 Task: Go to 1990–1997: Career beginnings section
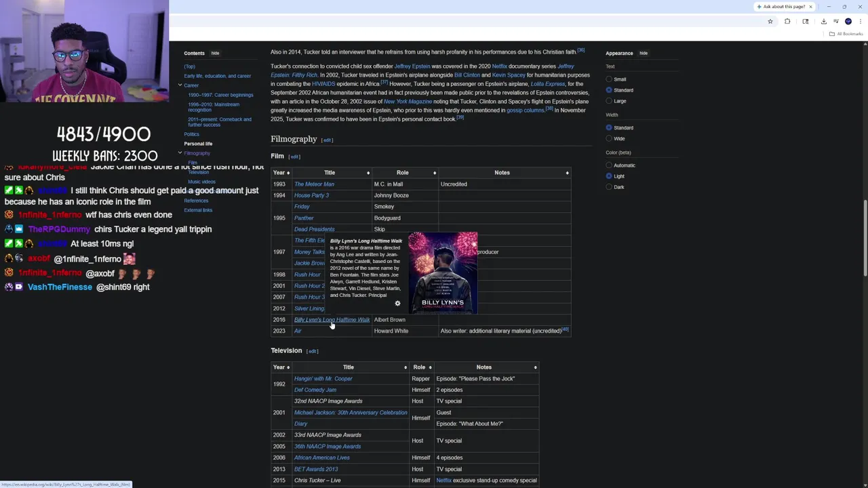click(x=220, y=95)
